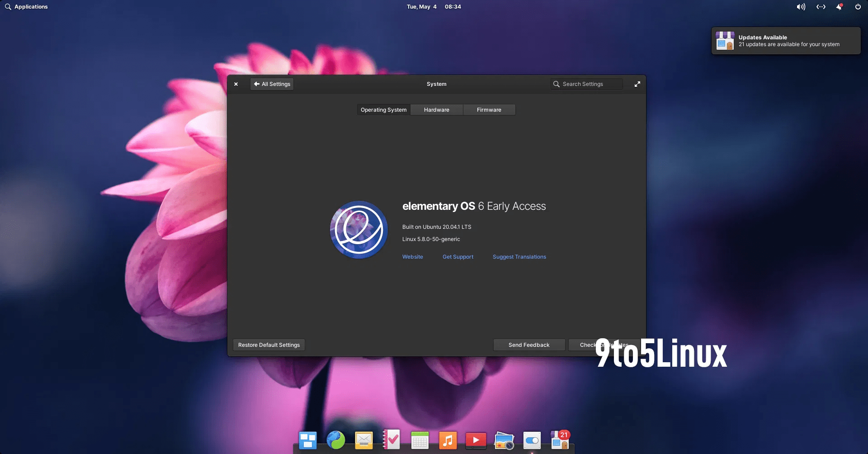Image resolution: width=868 pixels, height=454 pixels.
Task: Open the Photos app in the dock
Action: point(504,440)
